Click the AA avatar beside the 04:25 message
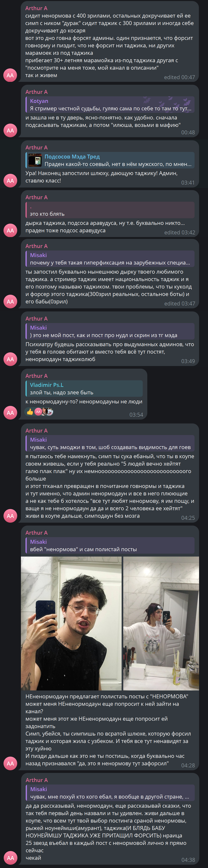The width and height of the screenshot is (208, 868). tap(10, 516)
